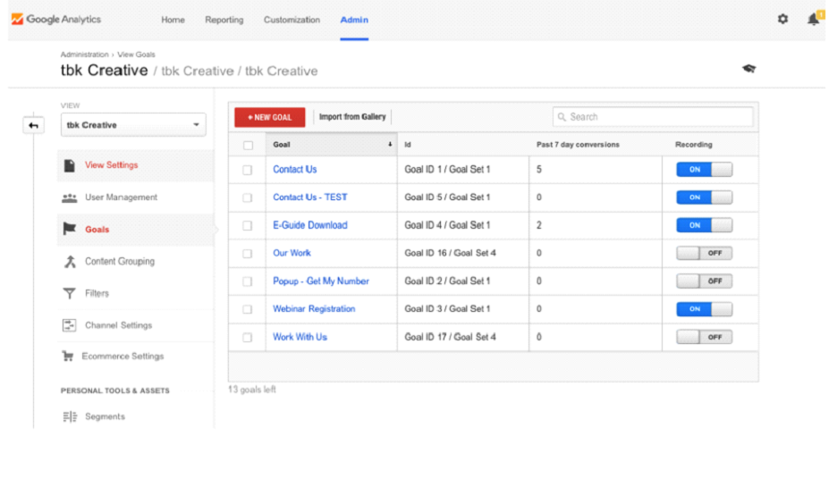The width and height of the screenshot is (837, 504).
Task: Tick the checkbox for Webinar Registration
Action: click(x=247, y=309)
